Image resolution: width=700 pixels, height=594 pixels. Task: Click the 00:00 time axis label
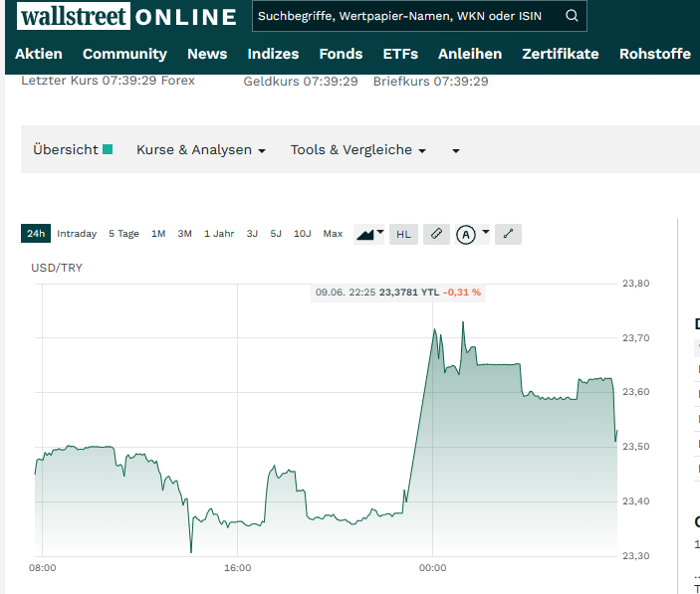432,568
